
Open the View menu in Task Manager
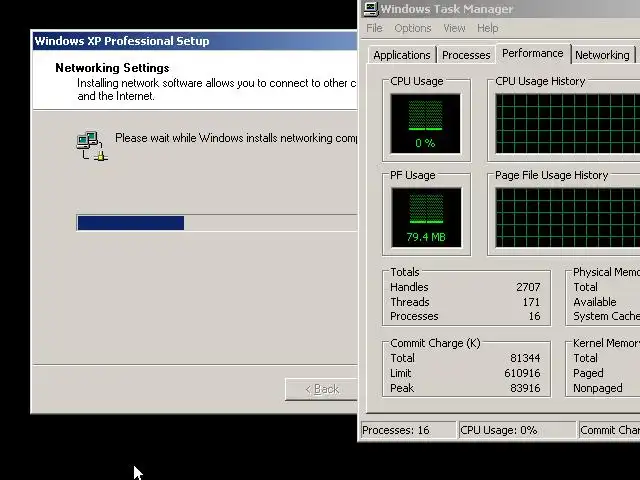click(x=454, y=28)
